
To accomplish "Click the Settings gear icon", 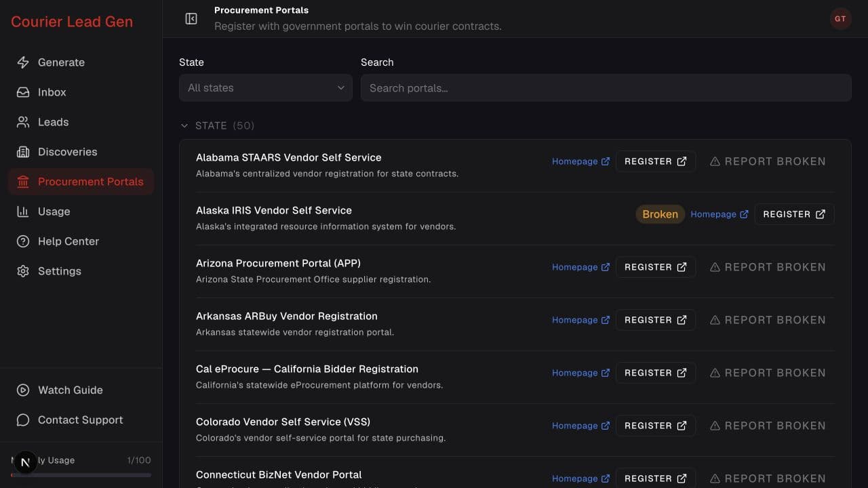I will click(23, 271).
